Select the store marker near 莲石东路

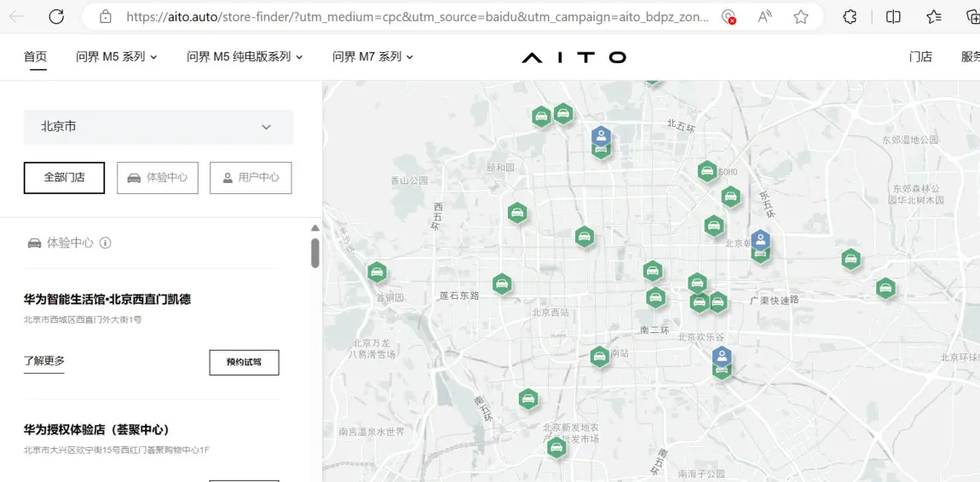coord(502,284)
